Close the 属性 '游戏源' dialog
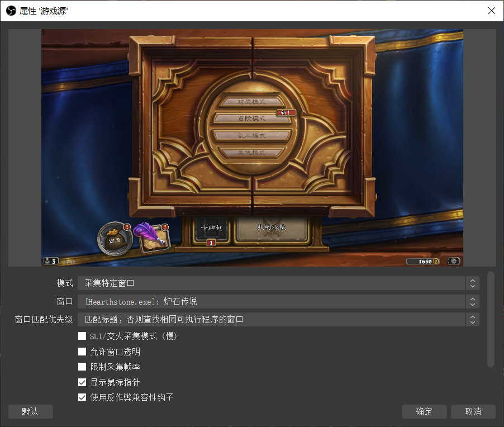This screenshot has width=504, height=427. click(492, 11)
